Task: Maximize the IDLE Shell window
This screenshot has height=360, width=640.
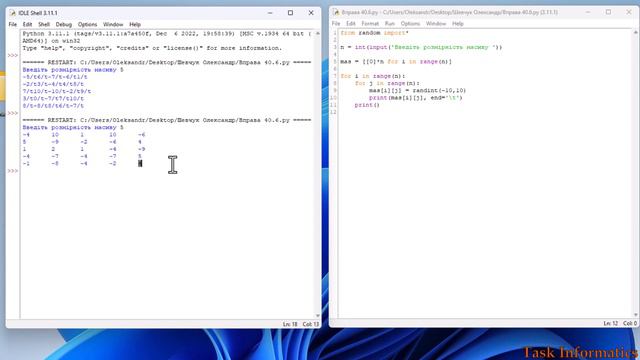Action: point(290,13)
